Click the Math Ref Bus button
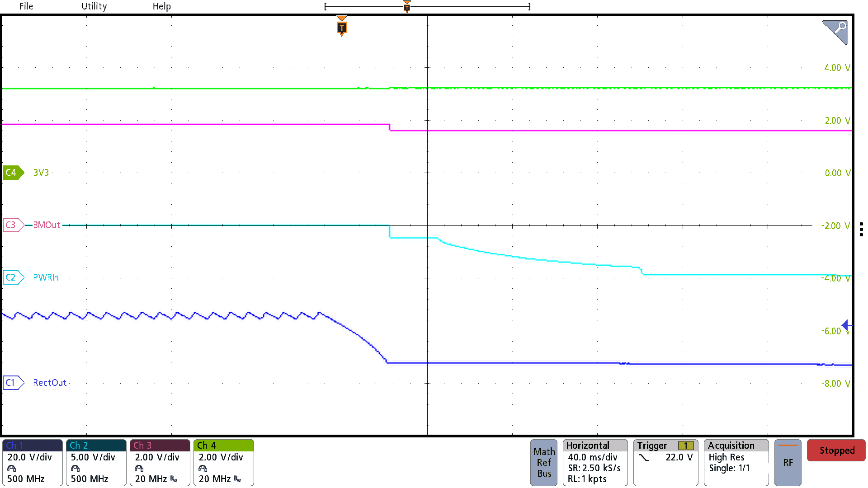 click(x=544, y=463)
